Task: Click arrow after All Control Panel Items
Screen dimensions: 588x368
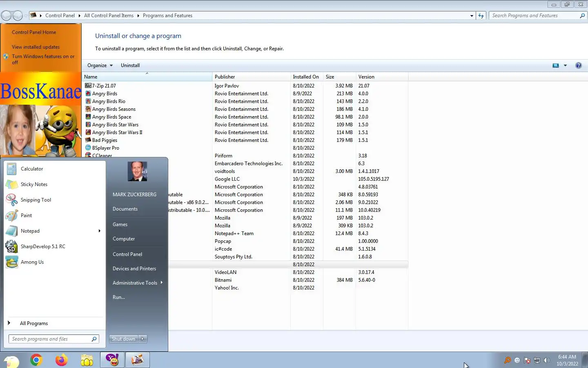Action: click(138, 16)
